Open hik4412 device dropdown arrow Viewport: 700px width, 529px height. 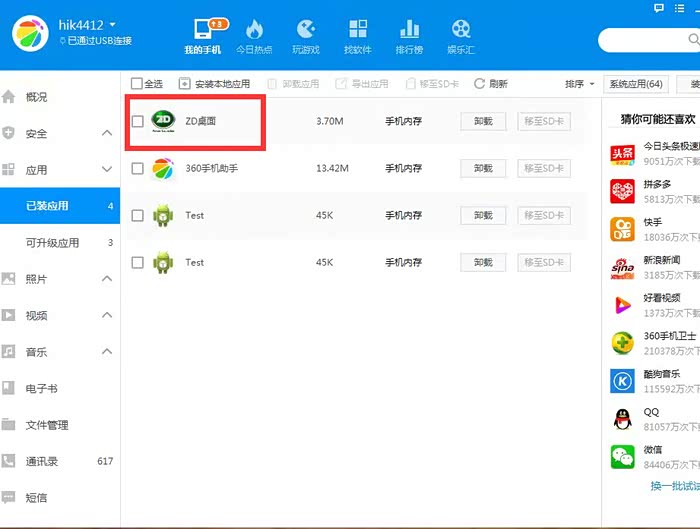(x=112, y=24)
